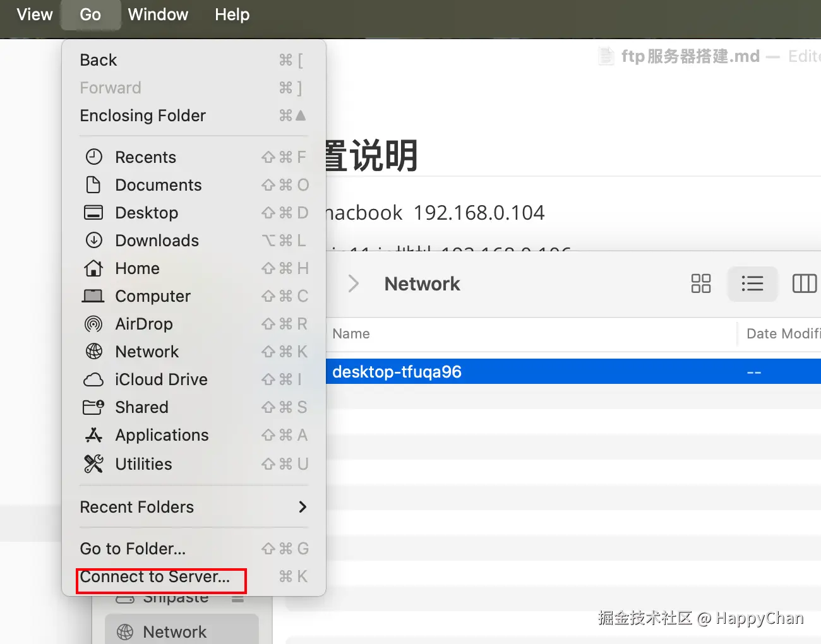This screenshot has height=644, width=821.
Task: Click the Desktop icon in the Go menu
Action: 93,212
